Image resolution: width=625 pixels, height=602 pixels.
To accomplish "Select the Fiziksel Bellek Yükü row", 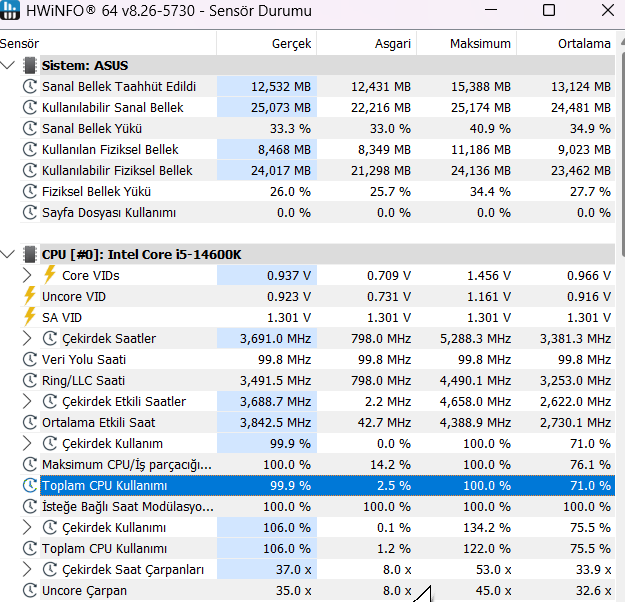I will (317, 191).
